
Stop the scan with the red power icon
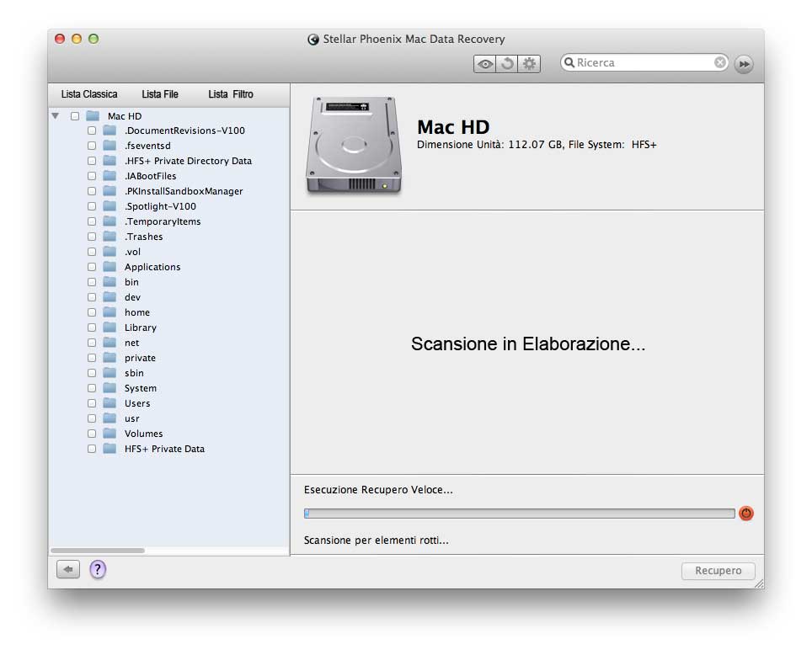[x=746, y=514]
